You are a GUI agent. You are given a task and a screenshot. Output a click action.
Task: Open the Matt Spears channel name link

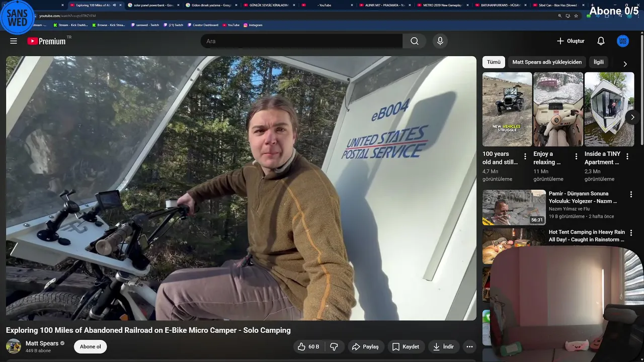[x=42, y=343]
